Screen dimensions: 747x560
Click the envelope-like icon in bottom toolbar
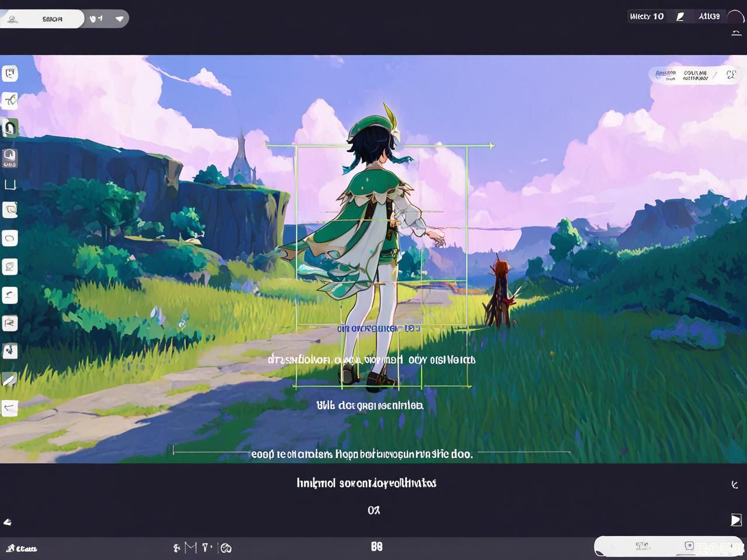point(191,547)
